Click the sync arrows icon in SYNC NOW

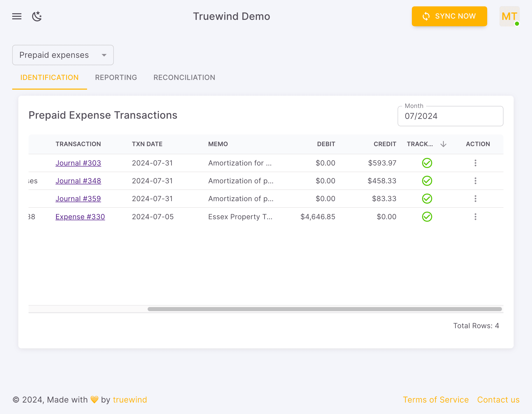tap(426, 16)
